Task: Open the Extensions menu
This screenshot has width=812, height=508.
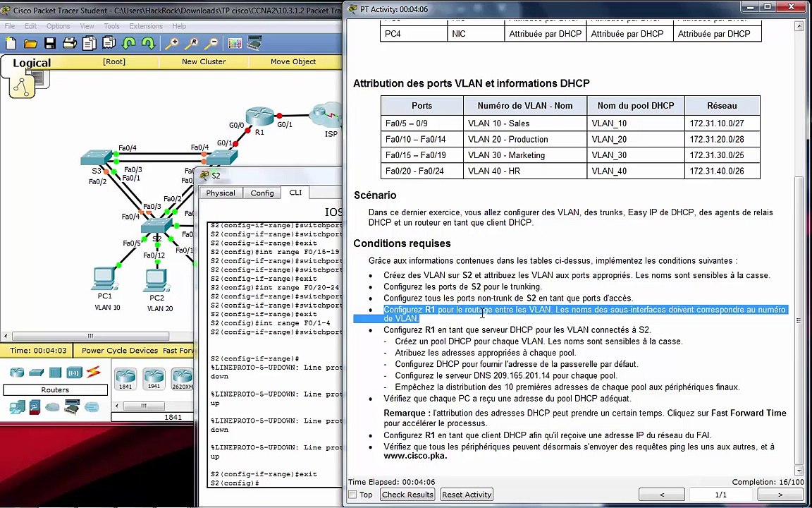Action: [x=145, y=26]
